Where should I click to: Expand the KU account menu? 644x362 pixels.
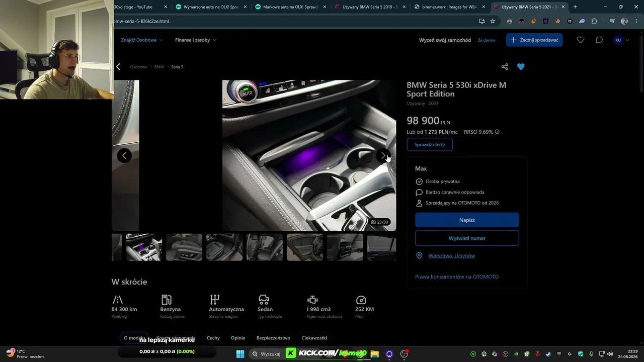[x=621, y=40]
